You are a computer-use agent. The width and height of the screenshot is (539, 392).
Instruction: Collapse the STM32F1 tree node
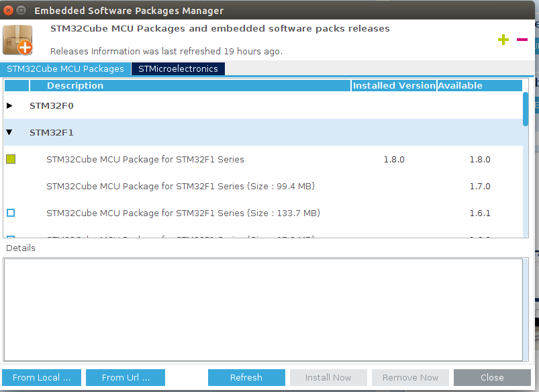(9, 132)
